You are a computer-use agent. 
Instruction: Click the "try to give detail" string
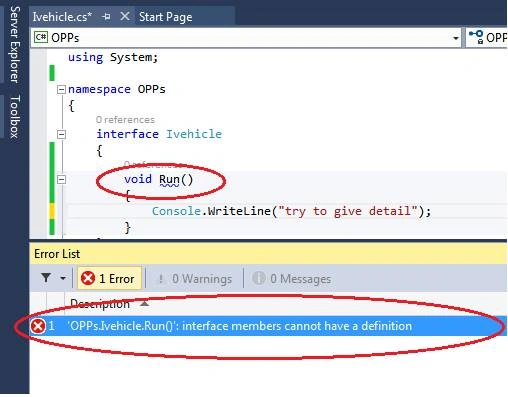tap(348, 211)
